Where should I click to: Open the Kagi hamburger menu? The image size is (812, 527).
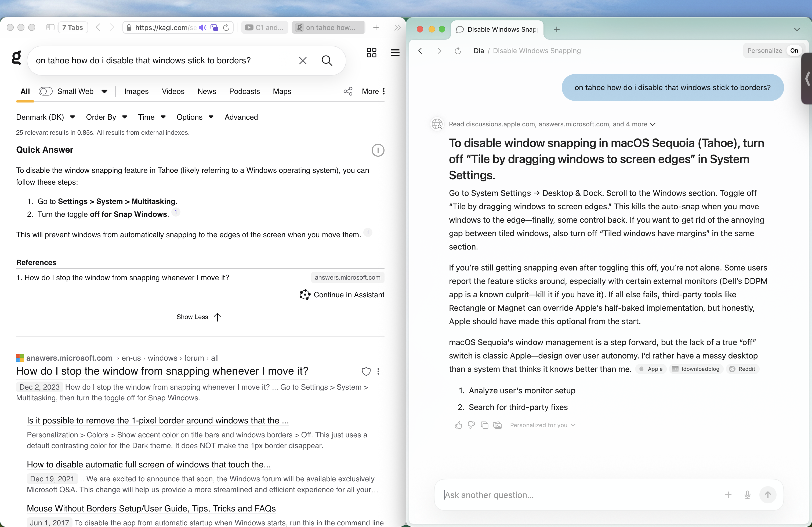coord(395,53)
